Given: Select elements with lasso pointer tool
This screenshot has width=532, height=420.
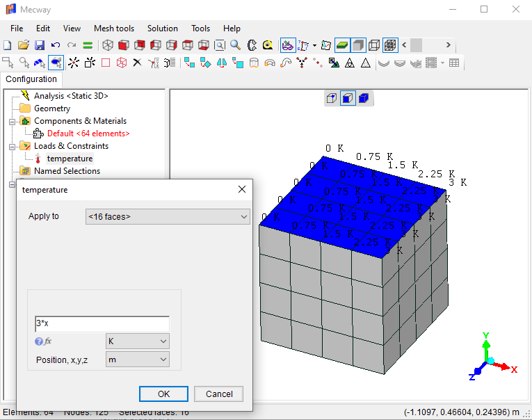Looking at the screenshot, I should point(24,63).
